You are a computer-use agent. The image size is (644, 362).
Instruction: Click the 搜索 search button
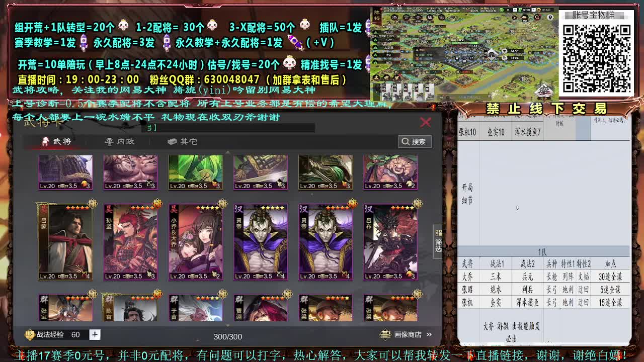tap(415, 142)
